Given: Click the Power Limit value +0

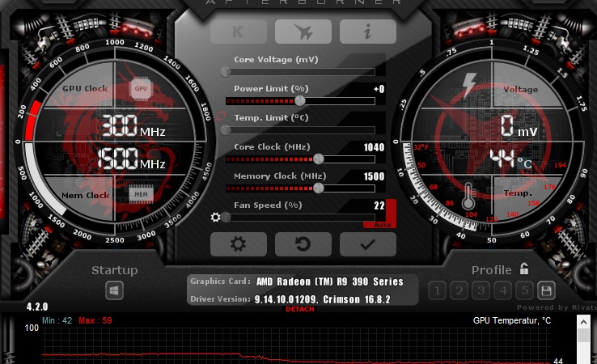Looking at the screenshot, I should point(379,89).
